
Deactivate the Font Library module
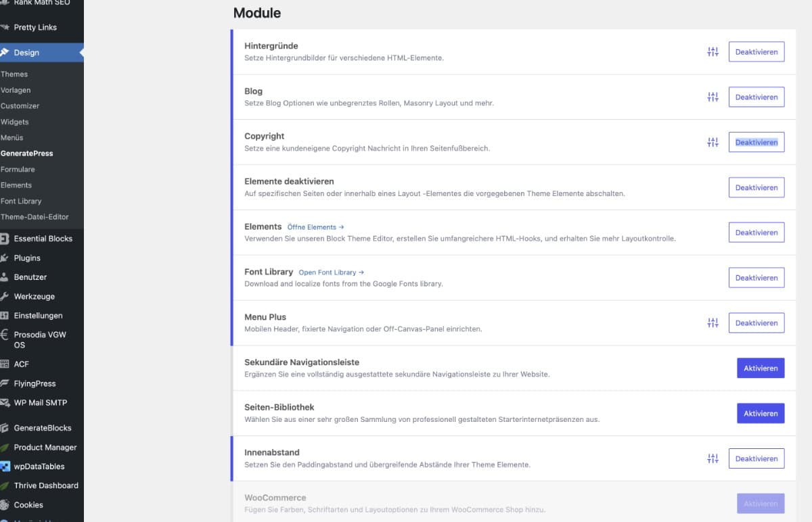coord(756,278)
